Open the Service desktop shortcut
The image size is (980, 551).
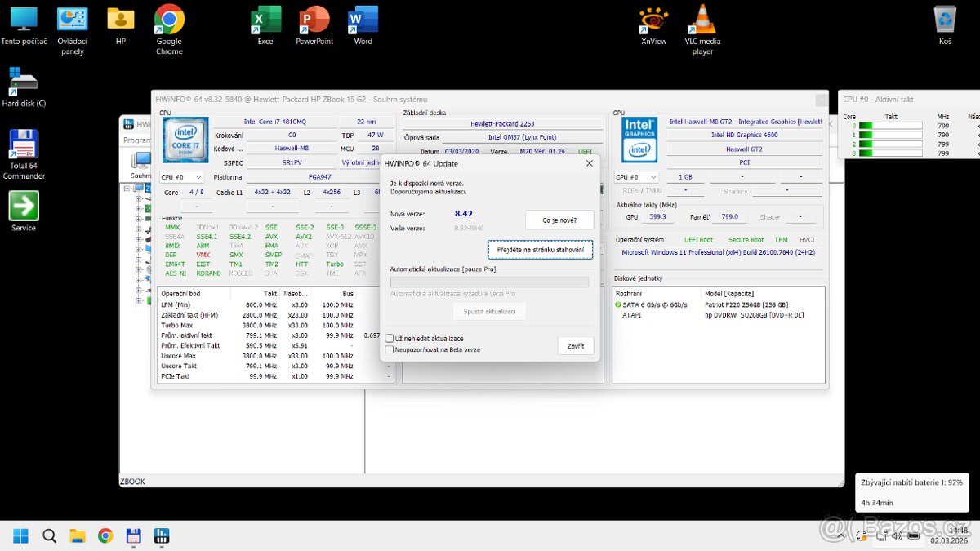coord(24,211)
